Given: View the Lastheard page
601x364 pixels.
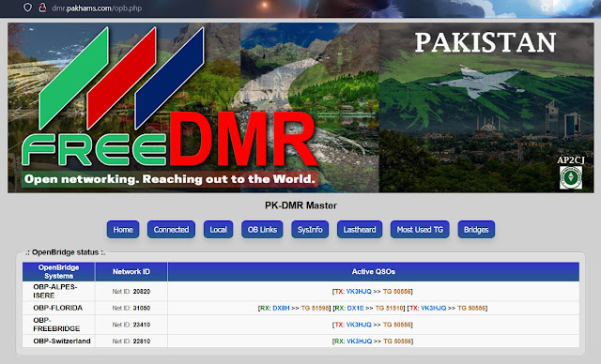Looking at the screenshot, I should pyautogui.click(x=360, y=229).
